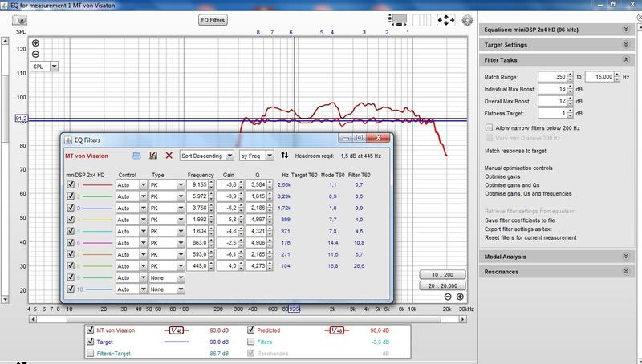The width and height of the screenshot is (642, 364).
Task: Click the four-arrow fit-to-data icon
Action: pos(446,20)
